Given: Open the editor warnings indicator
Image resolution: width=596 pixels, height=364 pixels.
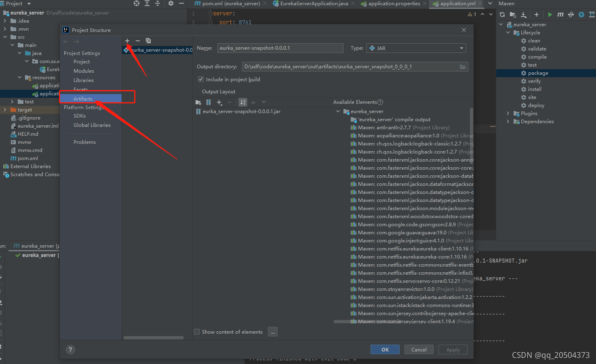Looking at the screenshot, I should pyautogui.click(x=472, y=14).
